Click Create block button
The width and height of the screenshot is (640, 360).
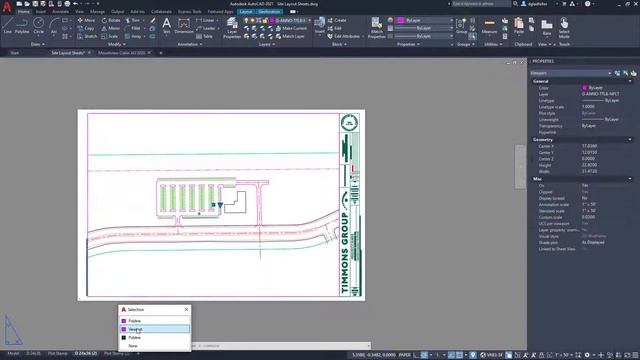pyautogui.click(x=337, y=20)
